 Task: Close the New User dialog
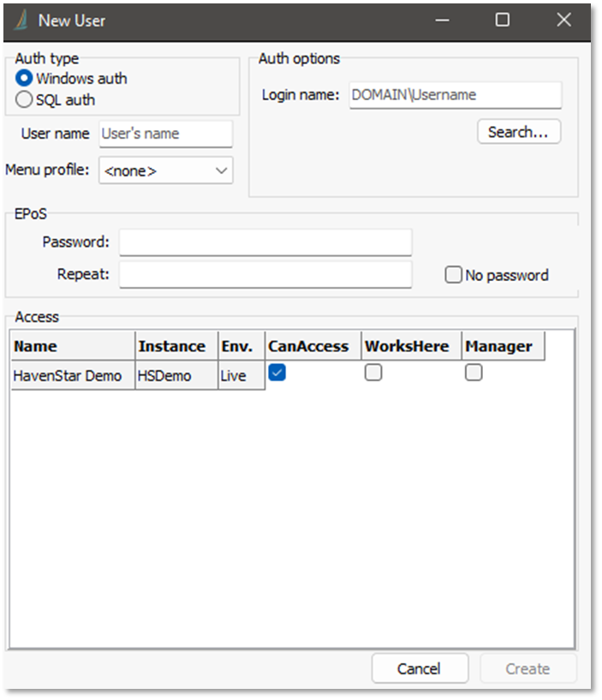[x=563, y=20]
